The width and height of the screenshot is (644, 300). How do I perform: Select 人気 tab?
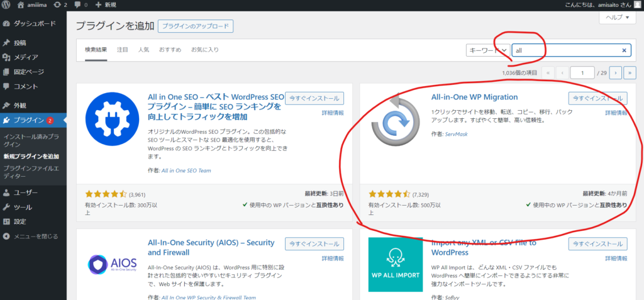144,50
